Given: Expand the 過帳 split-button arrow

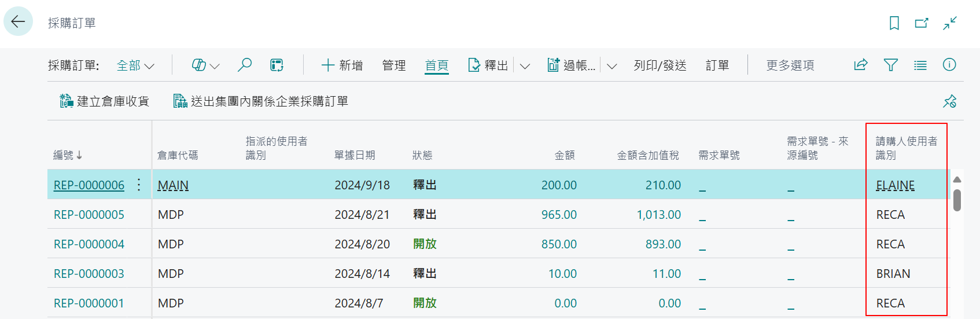Looking at the screenshot, I should (611, 66).
